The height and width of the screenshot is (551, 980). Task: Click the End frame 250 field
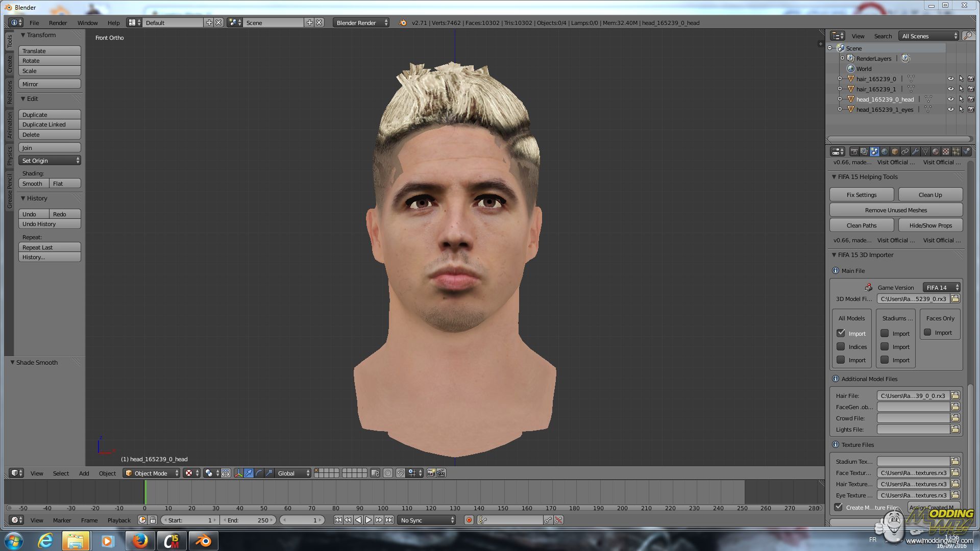pyautogui.click(x=249, y=520)
